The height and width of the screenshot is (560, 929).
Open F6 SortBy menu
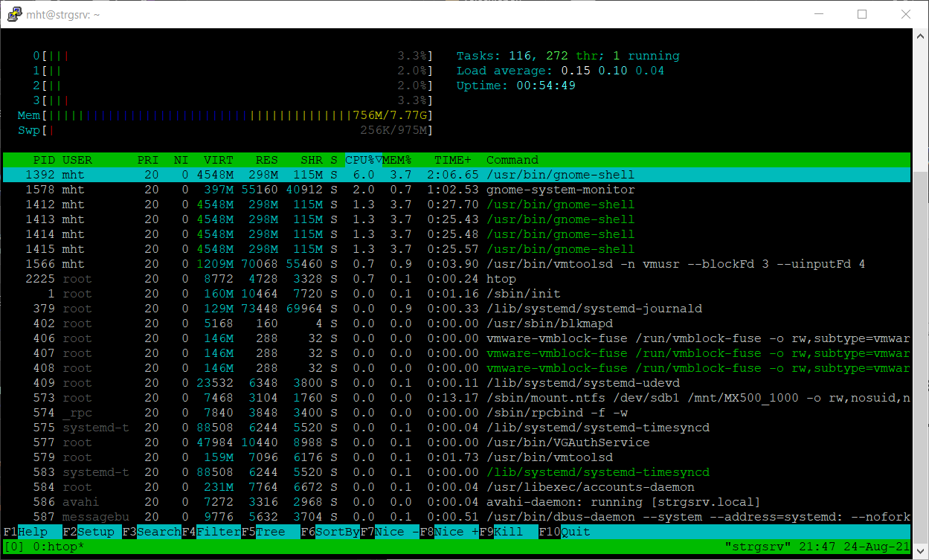[330, 532]
